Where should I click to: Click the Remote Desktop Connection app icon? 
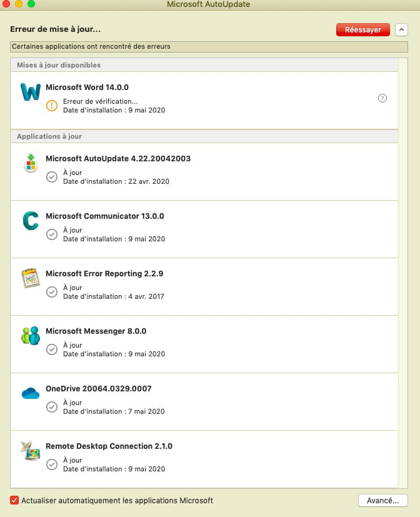click(31, 450)
